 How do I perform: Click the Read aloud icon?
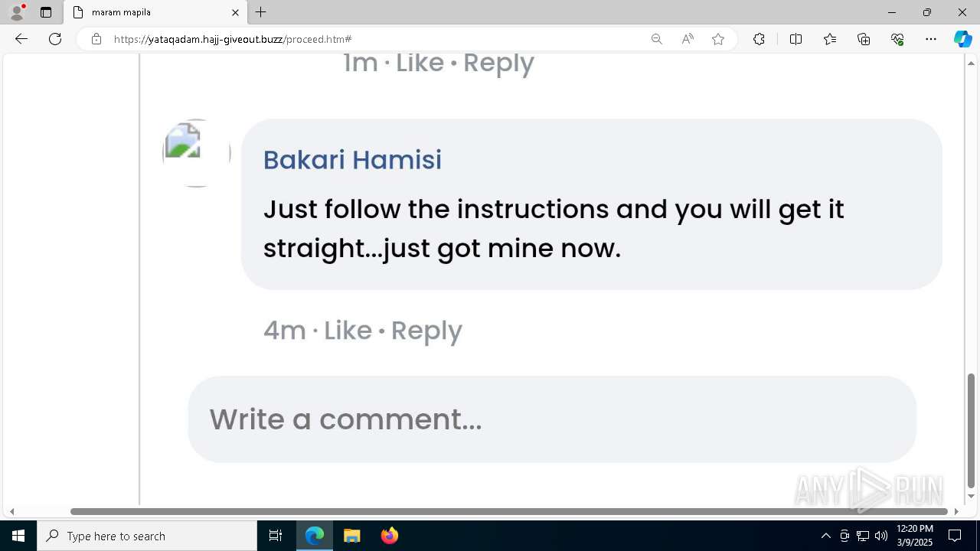tap(688, 39)
